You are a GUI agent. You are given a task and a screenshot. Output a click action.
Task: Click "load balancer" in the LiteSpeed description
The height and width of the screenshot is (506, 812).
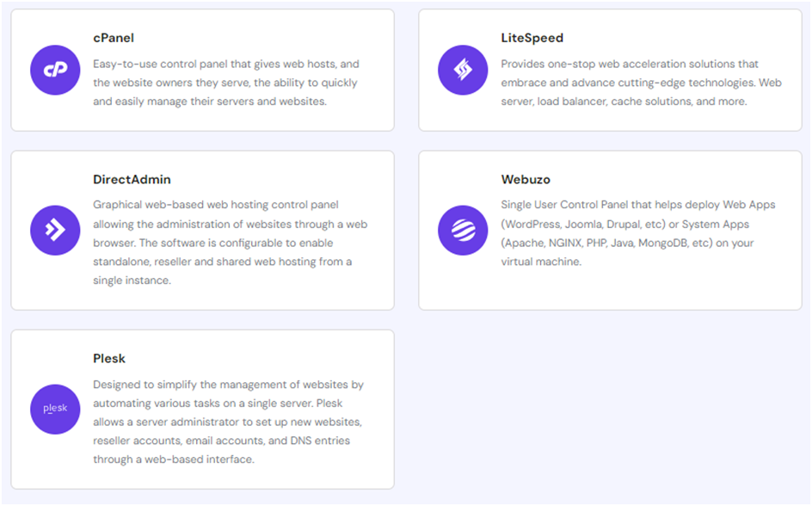coord(571,102)
